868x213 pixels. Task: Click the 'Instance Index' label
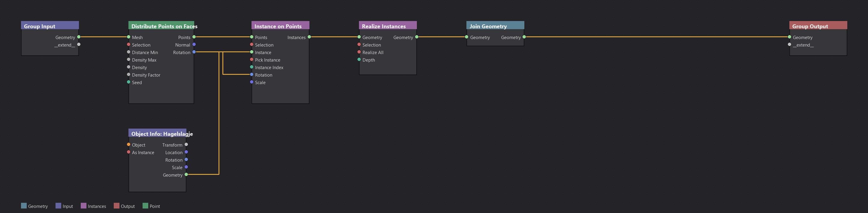click(x=269, y=67)
